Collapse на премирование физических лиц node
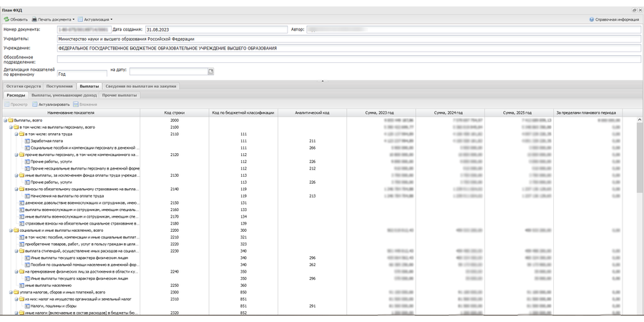This screenshot has width=644, height=322. click(x=16, y=271)
